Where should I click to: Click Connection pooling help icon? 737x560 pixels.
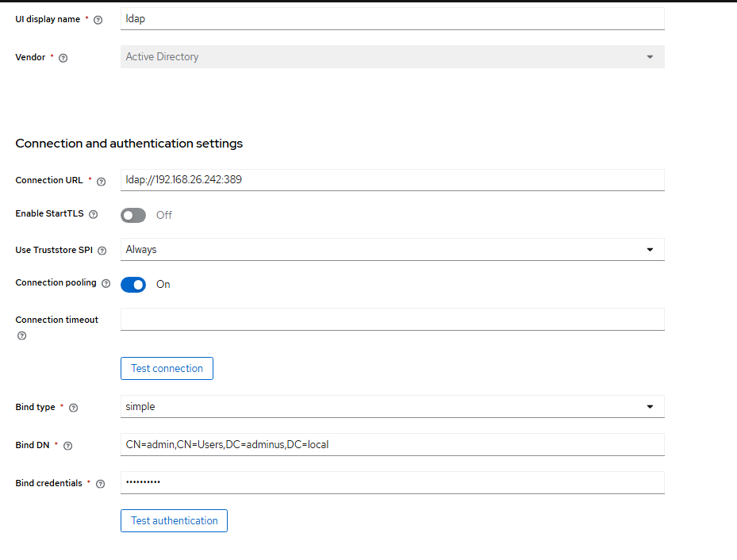(106, 283)
